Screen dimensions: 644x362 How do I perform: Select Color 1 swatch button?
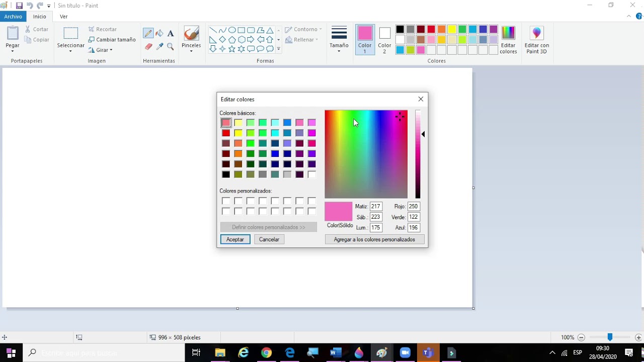click(365, 40)
